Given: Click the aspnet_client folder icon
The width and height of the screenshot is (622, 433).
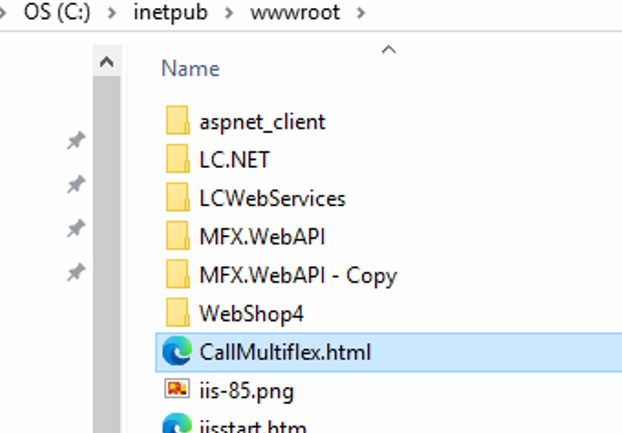Looking at the screenshot, I should click(x=177, y=122).
